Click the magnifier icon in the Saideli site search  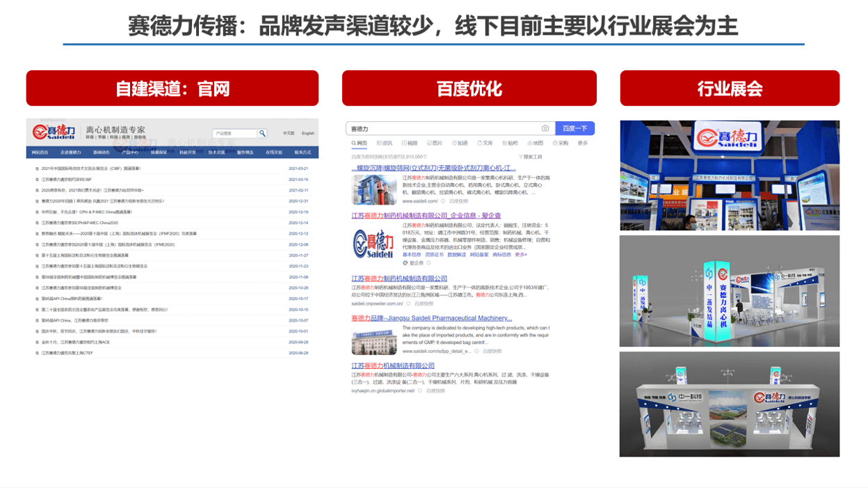point(262,133)
